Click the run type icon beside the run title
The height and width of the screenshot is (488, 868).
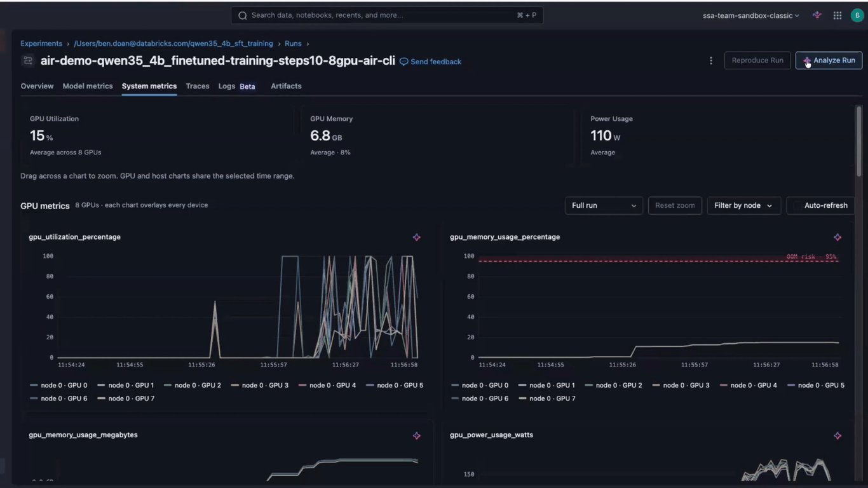(x=27, y=61)
